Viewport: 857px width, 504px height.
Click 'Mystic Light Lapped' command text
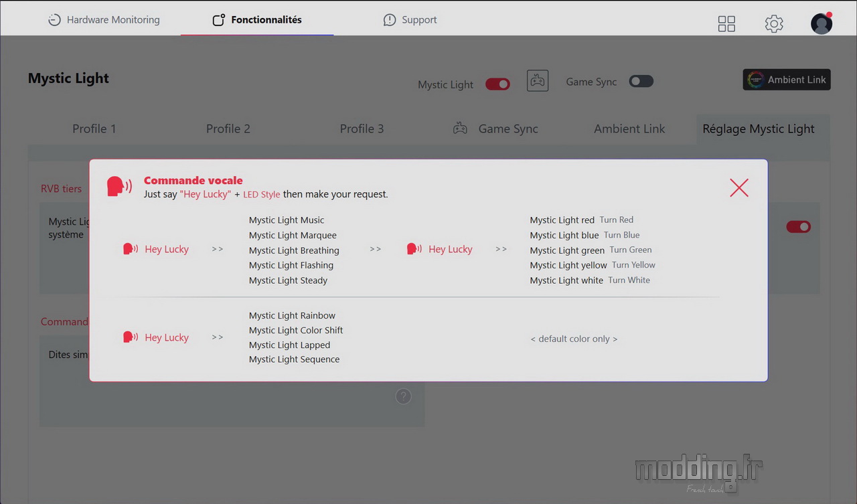click(x=289, y=345)
